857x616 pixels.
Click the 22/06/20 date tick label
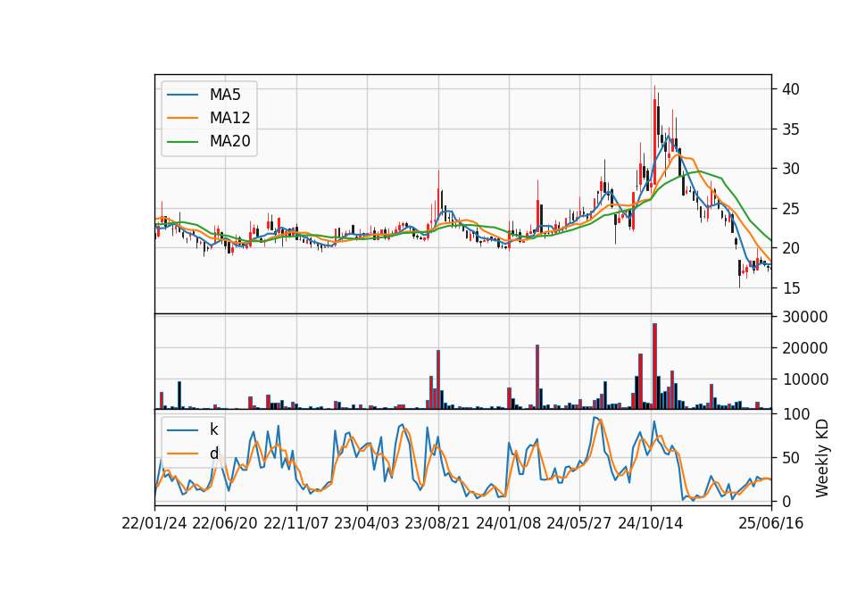[x=225, y=523]
